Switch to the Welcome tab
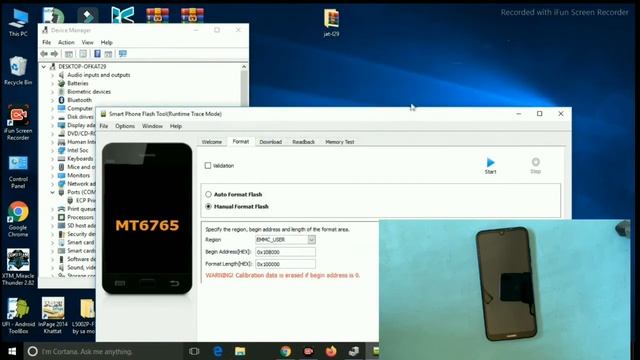Viewport: 640px width, 360px height. [212, 142]
